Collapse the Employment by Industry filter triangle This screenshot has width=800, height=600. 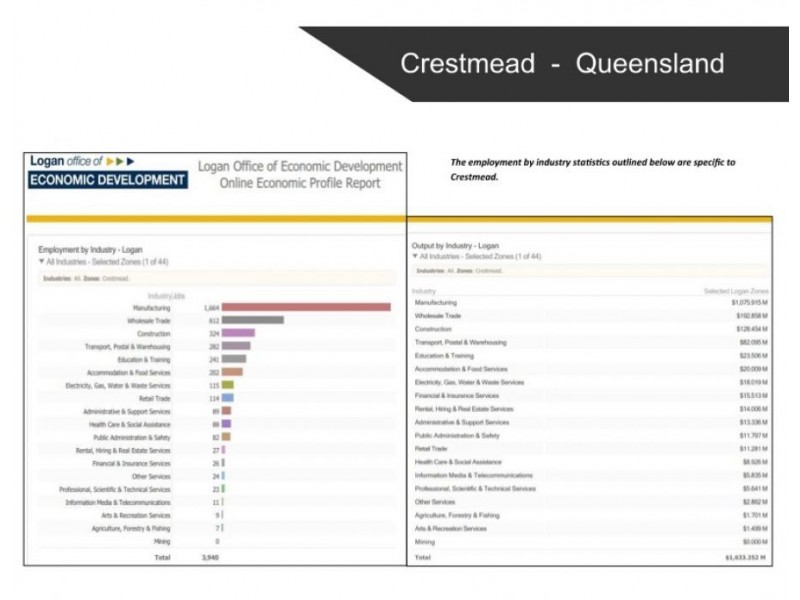coord(42,260)
